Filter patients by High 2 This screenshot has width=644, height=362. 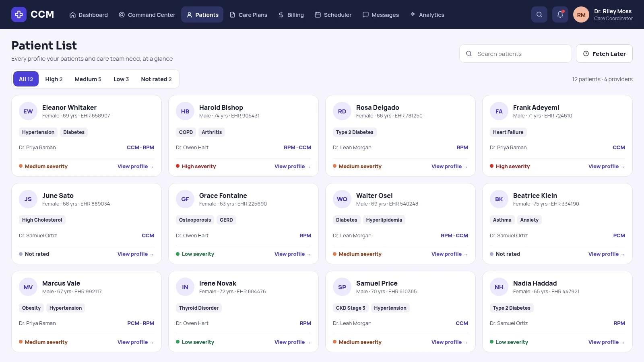[54, 79]
